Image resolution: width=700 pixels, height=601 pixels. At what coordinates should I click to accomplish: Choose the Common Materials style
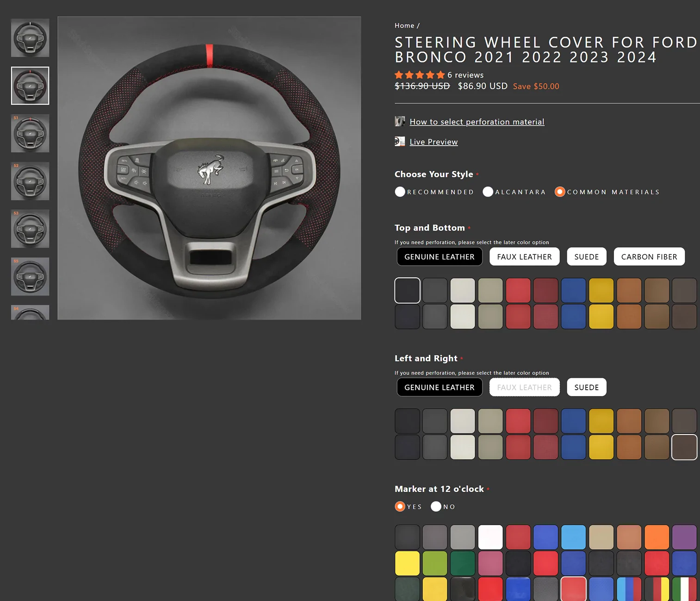point(560,192)
